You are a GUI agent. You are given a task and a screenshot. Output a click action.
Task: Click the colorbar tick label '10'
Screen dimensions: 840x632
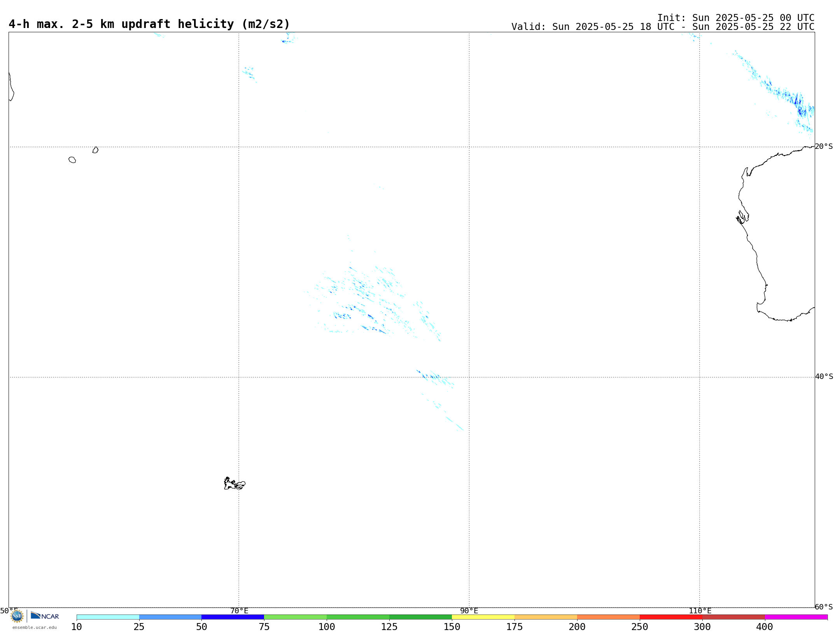(x=77, y=627)
